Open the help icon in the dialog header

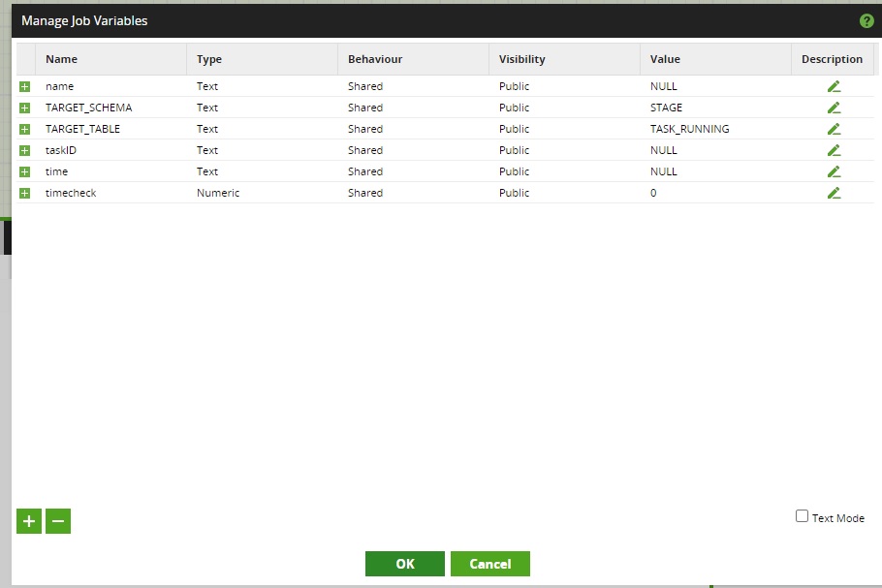[867, 20]
